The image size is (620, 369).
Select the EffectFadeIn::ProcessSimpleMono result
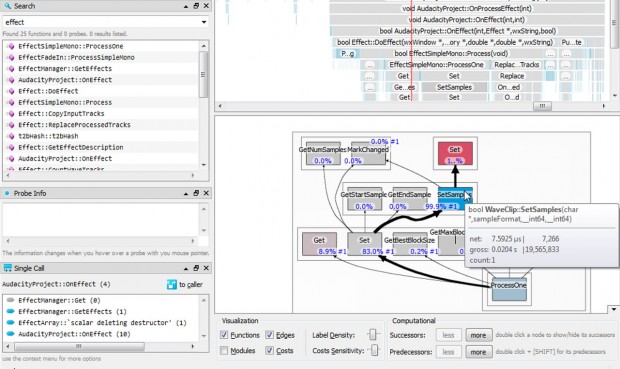(x=76, y=57)
